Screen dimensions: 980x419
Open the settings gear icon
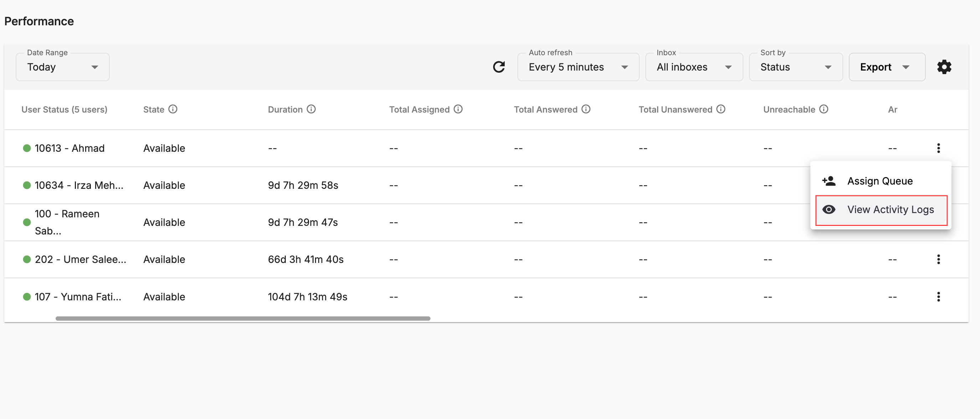(944, 67)
